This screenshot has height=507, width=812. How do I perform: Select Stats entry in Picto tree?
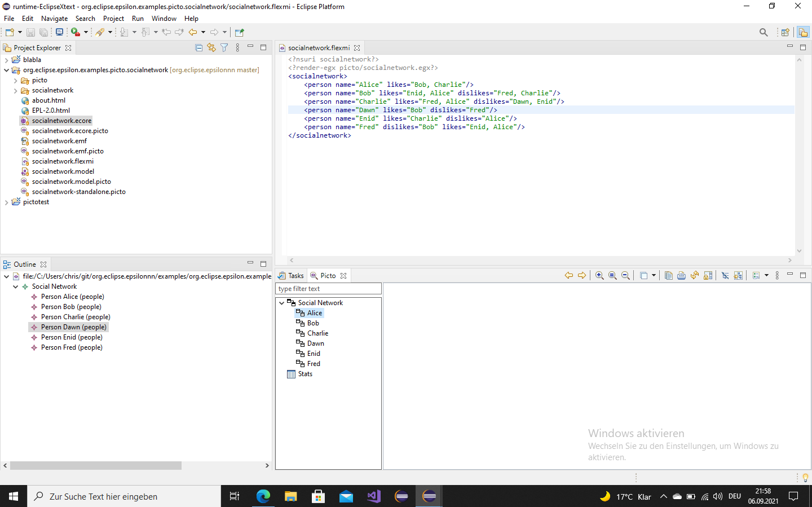click(x=305, y=374)
